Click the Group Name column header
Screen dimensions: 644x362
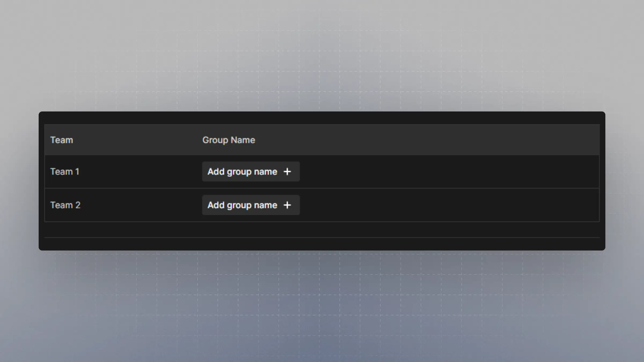[x=229, y=140]
